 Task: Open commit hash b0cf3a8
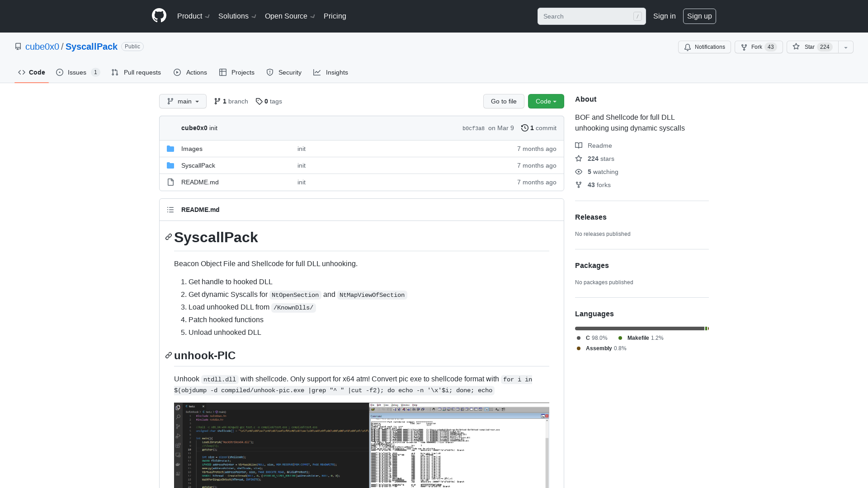pyautogui.click(x=473, y=128)
